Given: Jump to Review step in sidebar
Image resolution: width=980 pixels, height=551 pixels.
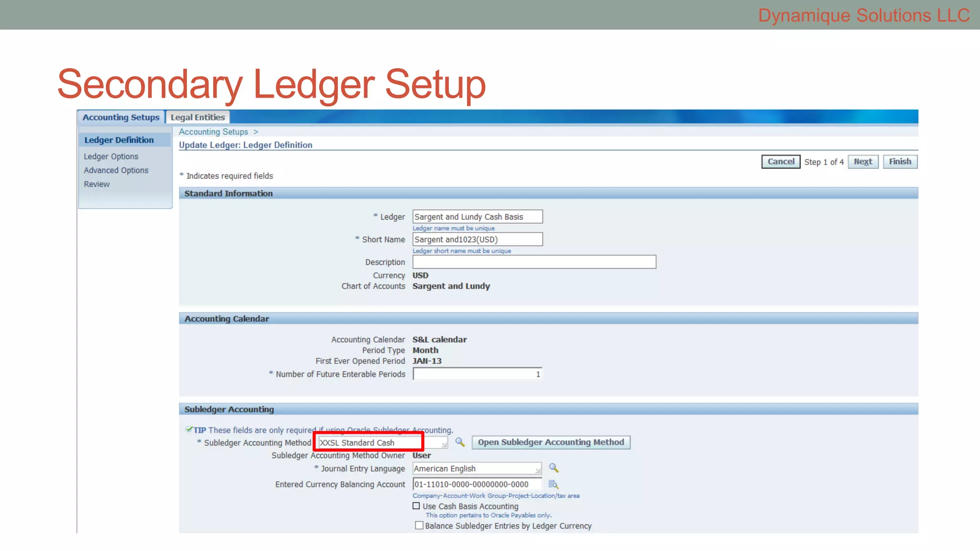Looking at the screenshot, I should pos(97,184).
